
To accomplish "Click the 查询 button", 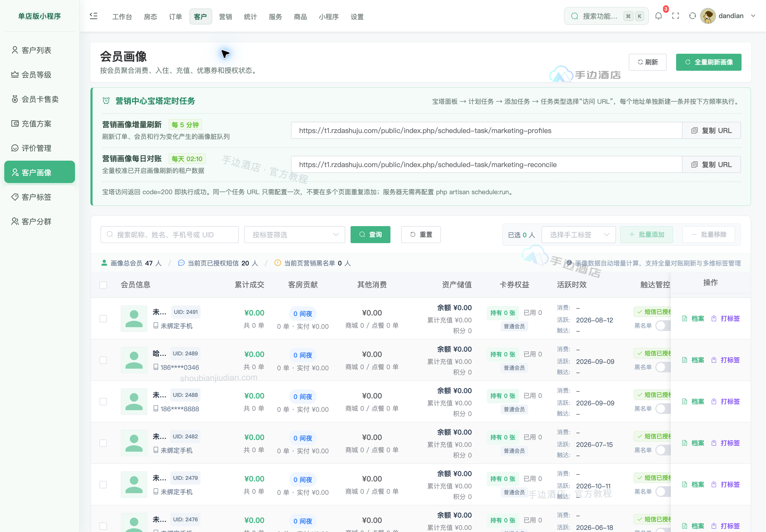I will click(x=370, y=235).
